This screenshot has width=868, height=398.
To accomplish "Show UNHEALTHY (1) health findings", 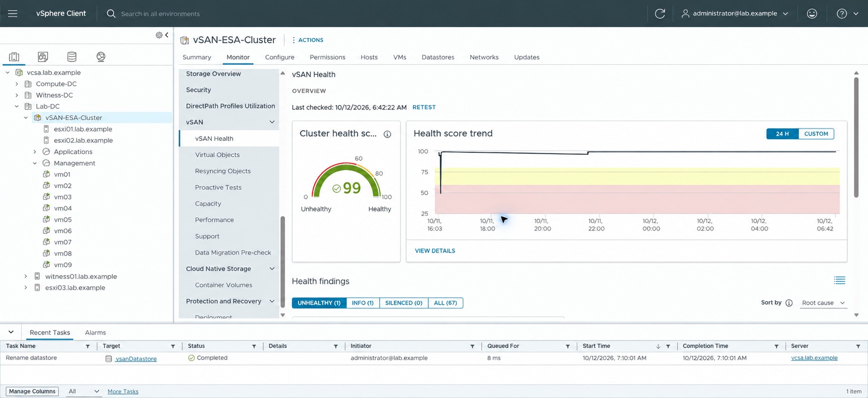I will (x=319, y=303).
